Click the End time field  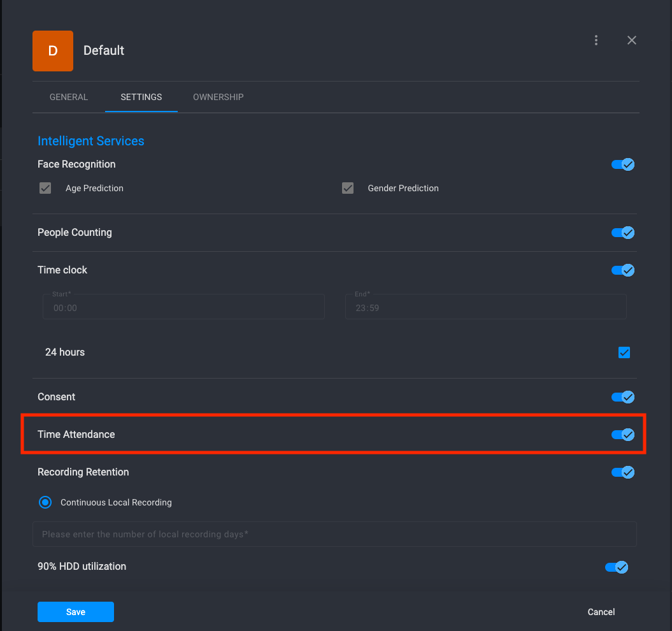pyautogui.click(x=485, y=307)
